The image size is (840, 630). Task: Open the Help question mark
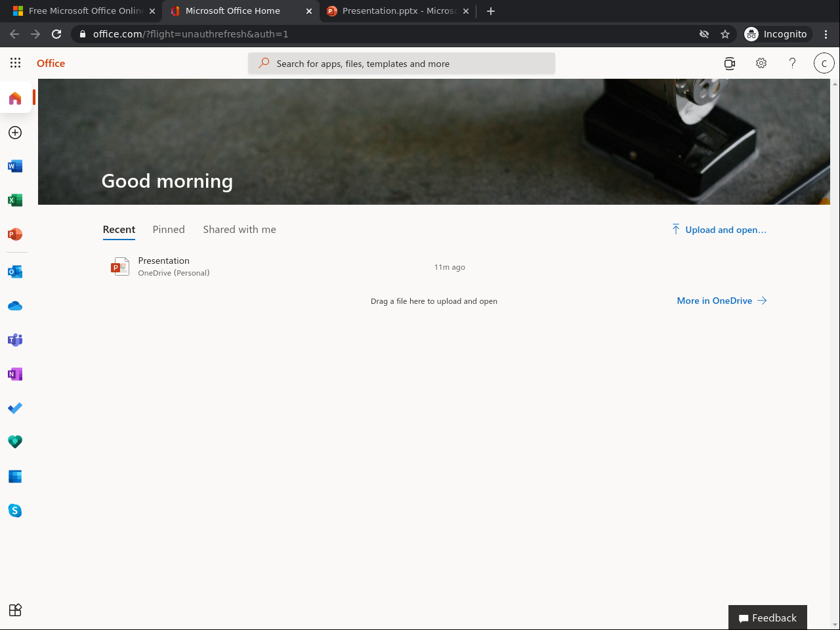[793, 63]
